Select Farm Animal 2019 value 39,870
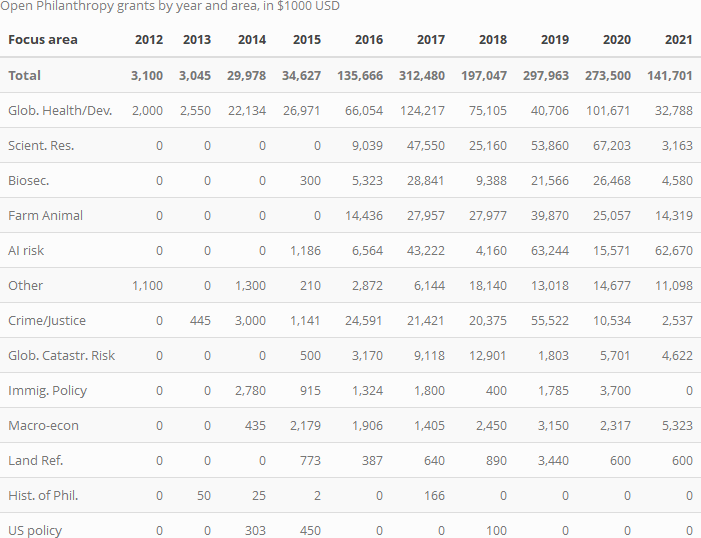The height and width of the screenshot is (538, 701). [x=550, y=215]
